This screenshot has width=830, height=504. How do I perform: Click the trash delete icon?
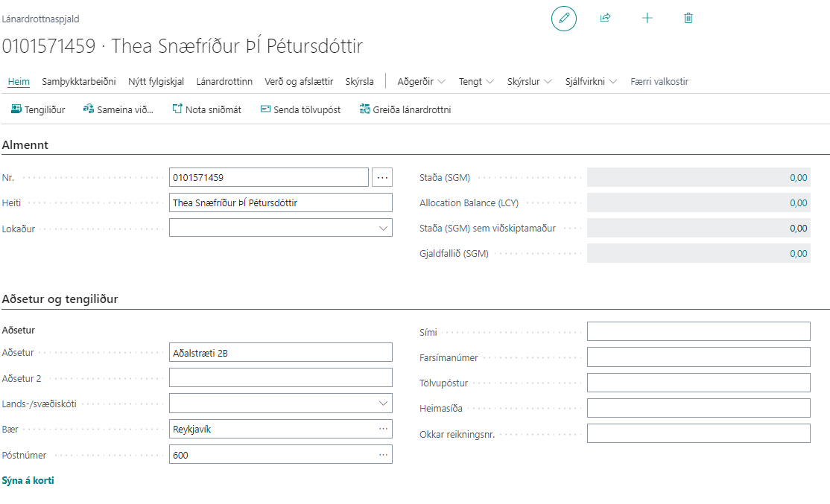688,18
